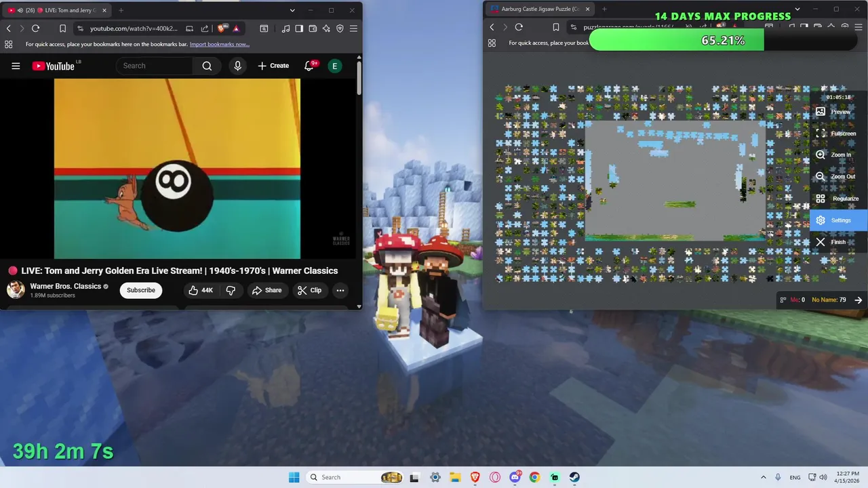Click Zoom In on the puzzle
This screenshot has height=488, width=868.
click(x=840, y=155)
